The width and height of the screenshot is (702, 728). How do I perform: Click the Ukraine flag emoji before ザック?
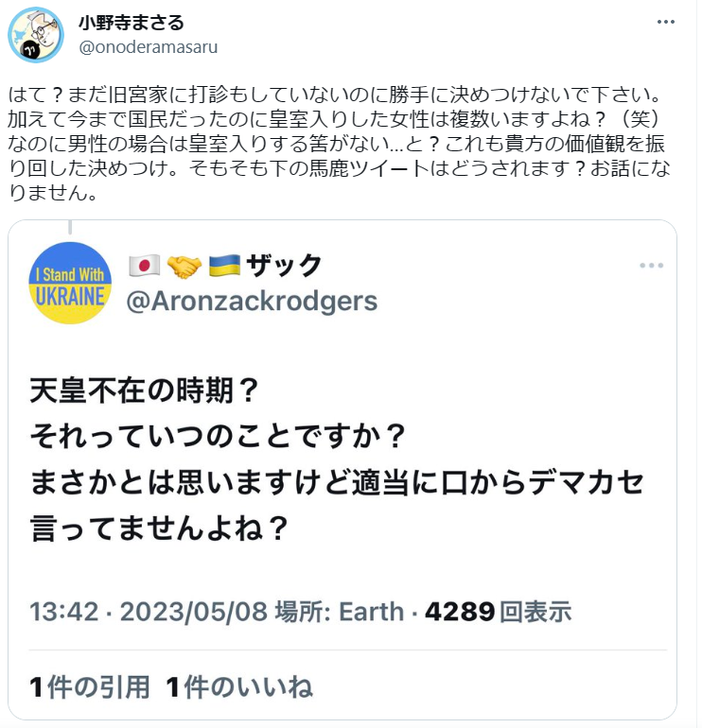pos(225,267)
